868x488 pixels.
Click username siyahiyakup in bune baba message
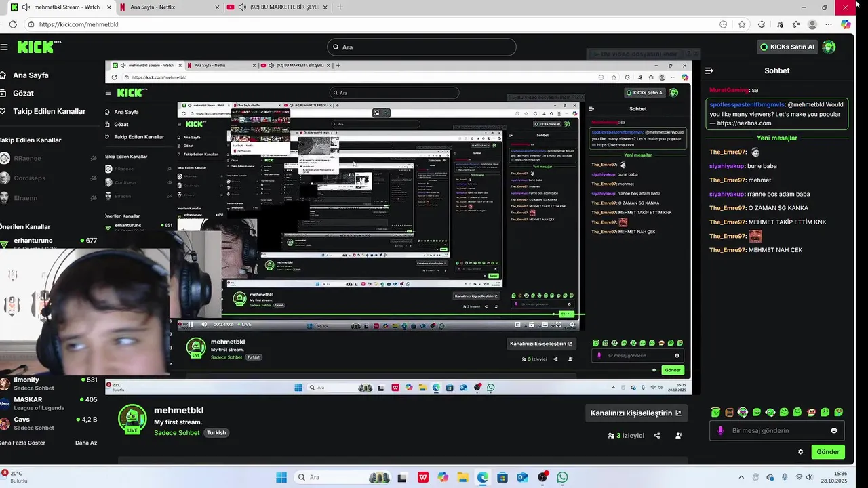tap(727, 166)
